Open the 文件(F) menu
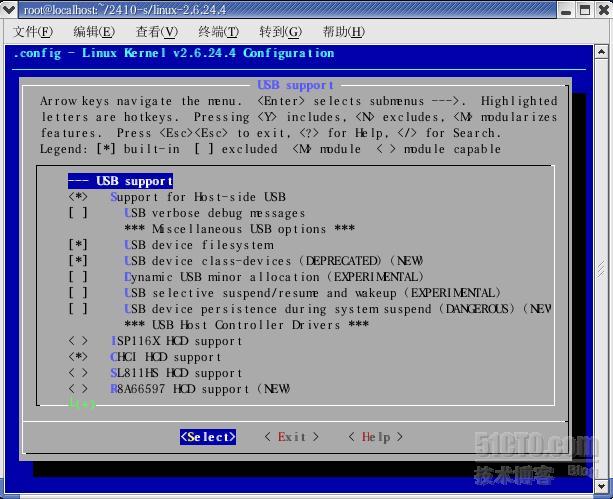The width and height of the screenshot is (613, 499). tap(33, 31)
